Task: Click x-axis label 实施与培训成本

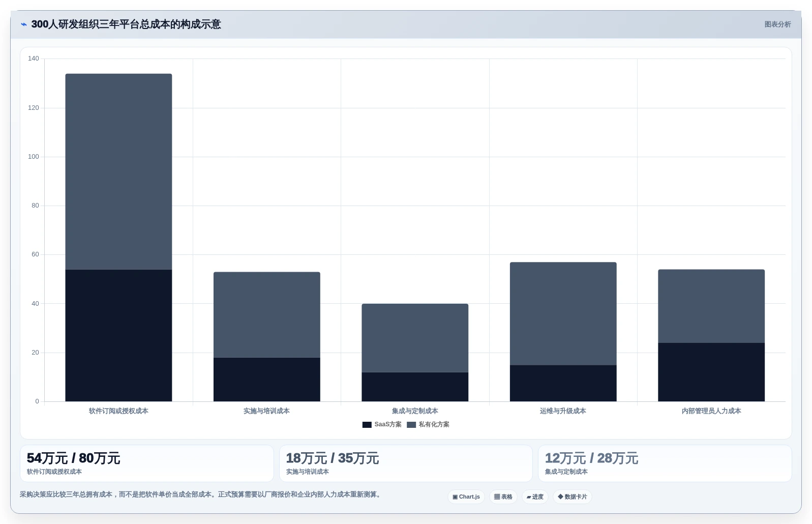Action: click(x=267, y=411)
